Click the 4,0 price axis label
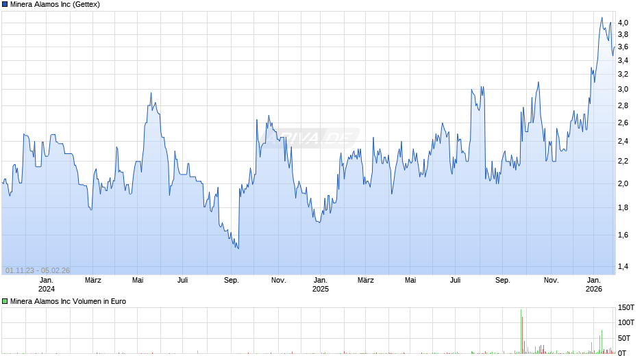Screen dimensions: 644x360 [623, 23]
